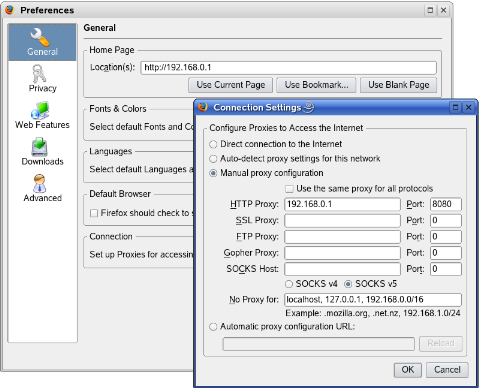Click the Reload button for proxy URL
Screen dimensions: 480x389
(441, 343)
